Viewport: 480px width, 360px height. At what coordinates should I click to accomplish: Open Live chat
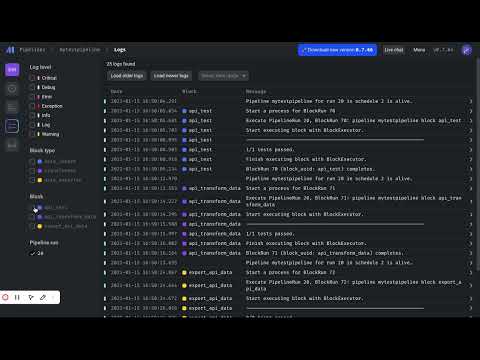click(x=394, y=50)
